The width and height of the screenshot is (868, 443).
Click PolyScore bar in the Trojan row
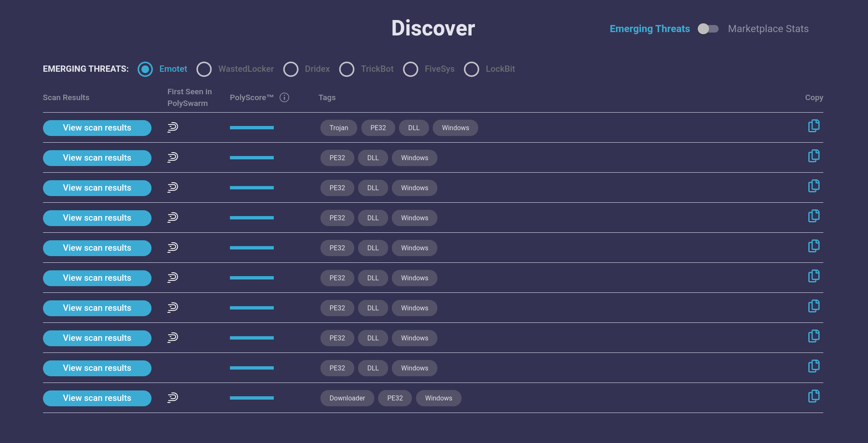252,128
